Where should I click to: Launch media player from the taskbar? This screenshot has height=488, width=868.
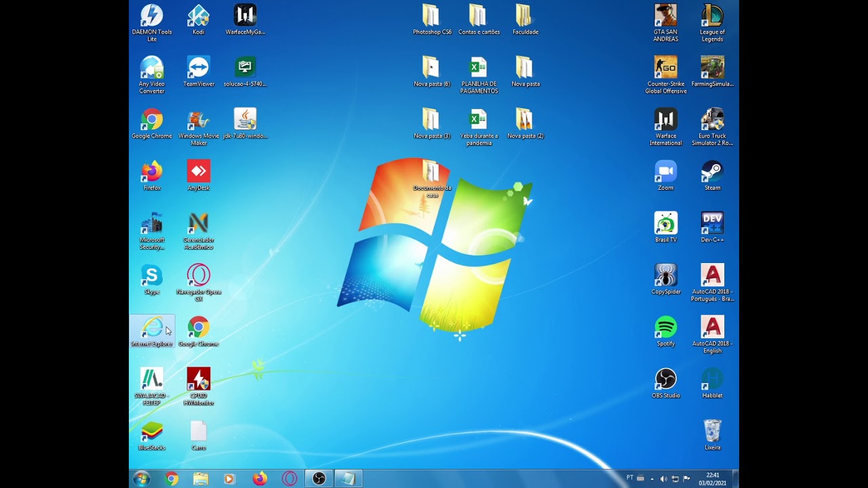point(229,479)
